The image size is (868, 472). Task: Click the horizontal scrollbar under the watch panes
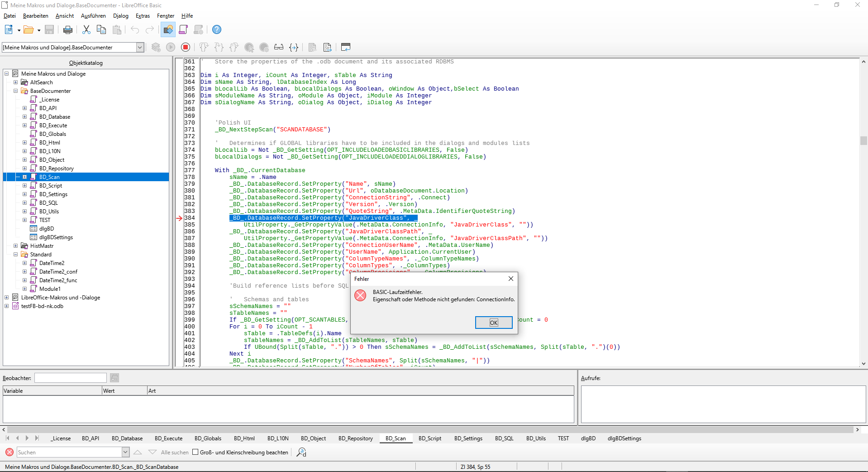432,429
